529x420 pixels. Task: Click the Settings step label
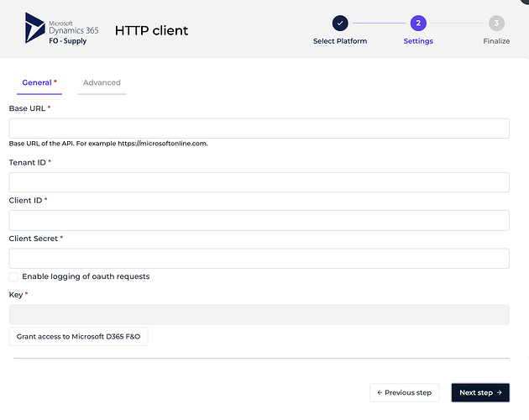point(418,41)
